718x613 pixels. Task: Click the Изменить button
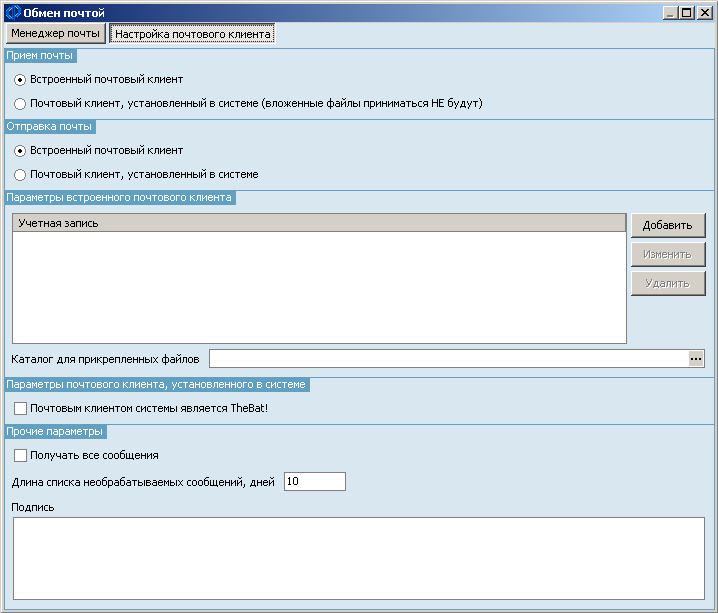pos(668,255)
